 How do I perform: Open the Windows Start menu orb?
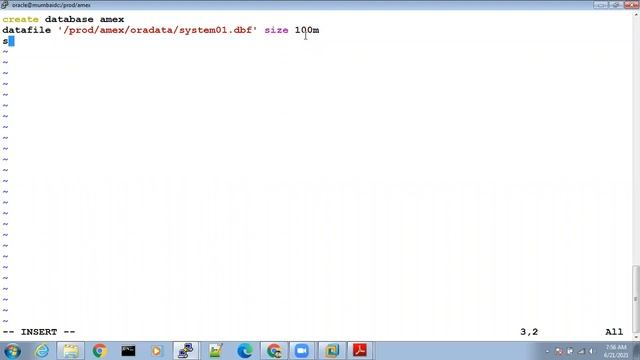coord(12,351)
